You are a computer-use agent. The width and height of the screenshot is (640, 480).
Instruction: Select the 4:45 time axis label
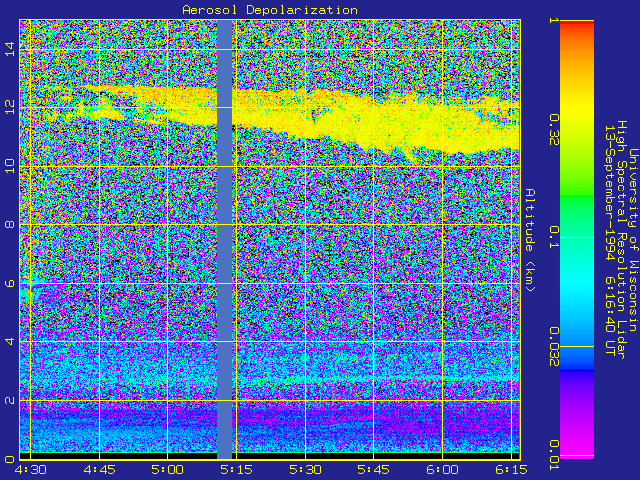[x=99, y=470]
